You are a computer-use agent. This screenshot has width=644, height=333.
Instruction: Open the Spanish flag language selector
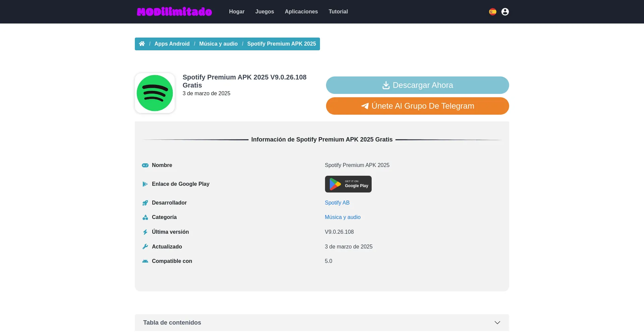coord(492,12)
